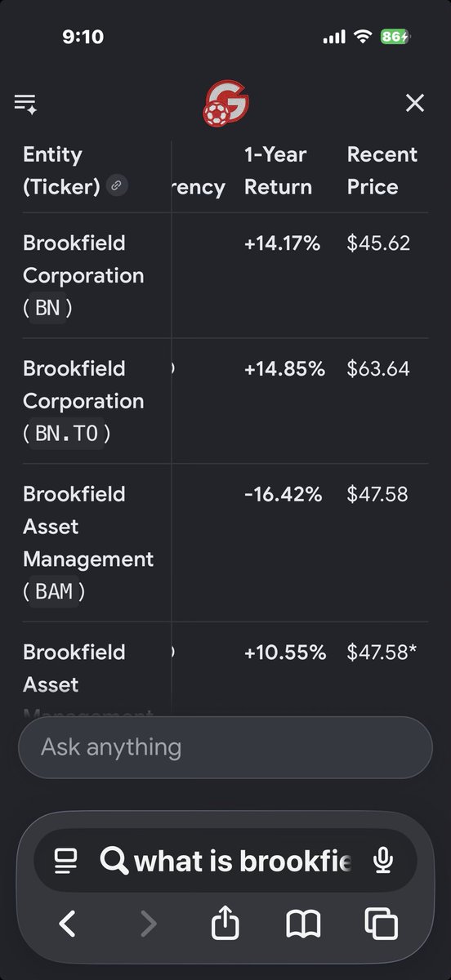This screenshot has height=980, width=451.
Task: Select the BAM ticker label
Action: pyautogui.click(x=55, y=591)
